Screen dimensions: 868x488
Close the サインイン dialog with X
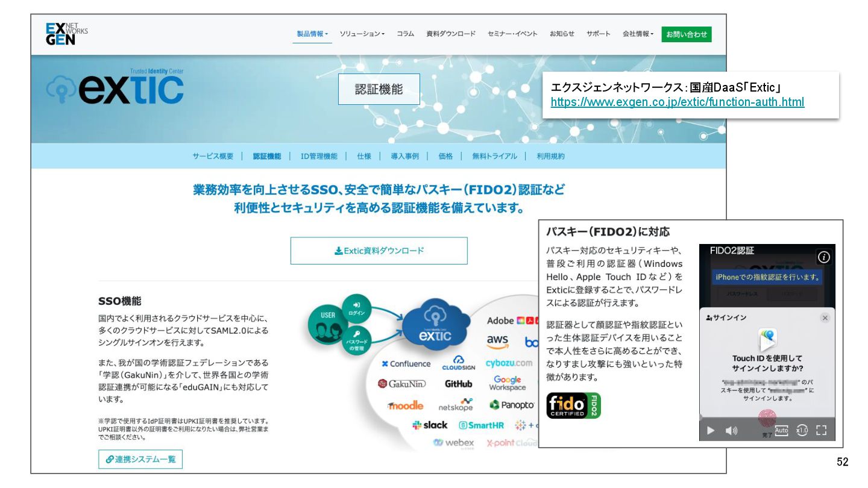[825, 318]
